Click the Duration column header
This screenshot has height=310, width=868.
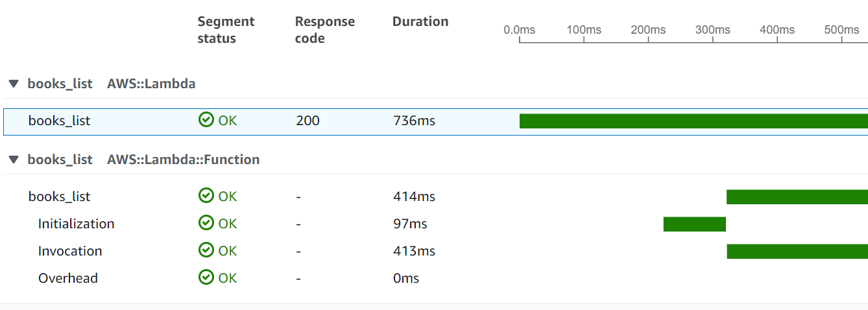[420, 21]
